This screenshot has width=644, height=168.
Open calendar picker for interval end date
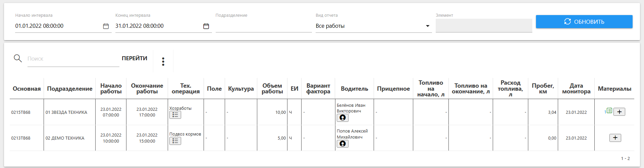click(x=206, y=26)
